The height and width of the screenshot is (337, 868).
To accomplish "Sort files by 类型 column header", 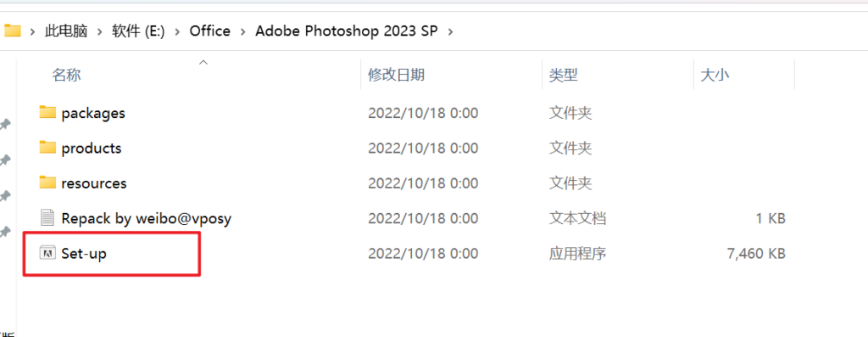I will tap(564, 75).
